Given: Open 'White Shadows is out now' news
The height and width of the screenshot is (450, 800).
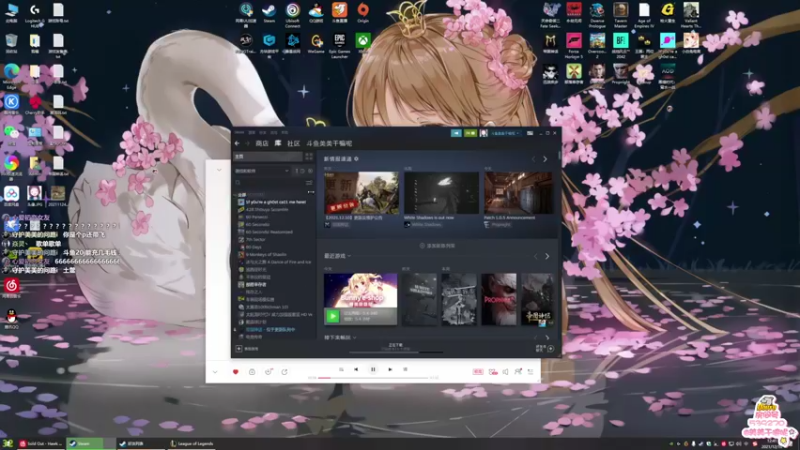Looking at the screenshot, I should click(x=441, y=193).
